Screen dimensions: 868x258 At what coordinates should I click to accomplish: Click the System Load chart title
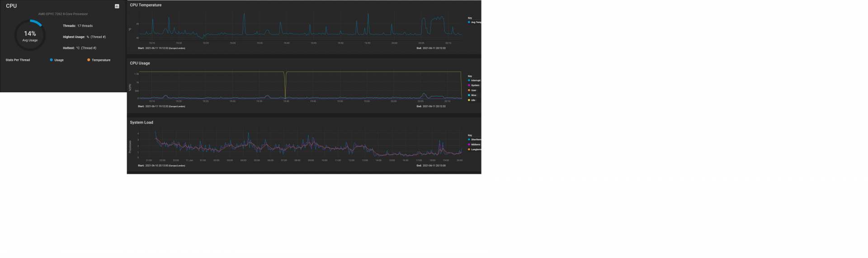pos(142,122)
